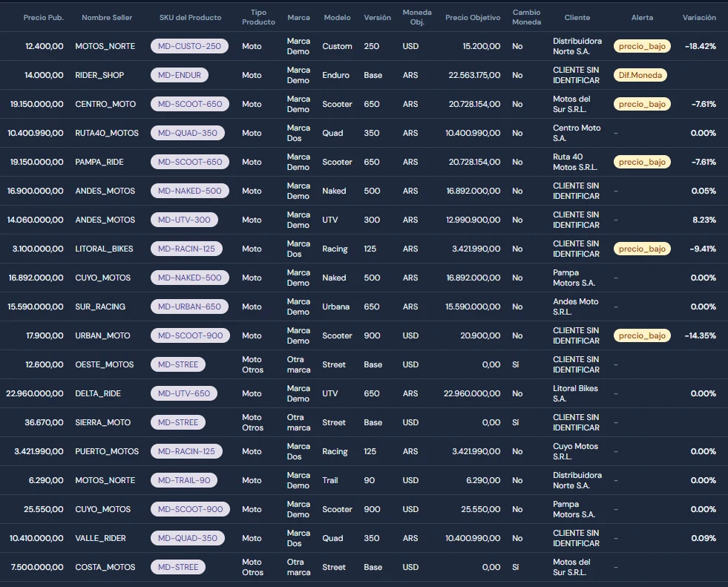Open MD-RACIN-125 tag in LITORAL_BIKES row
728x587 pixels.
pos(187,249)
